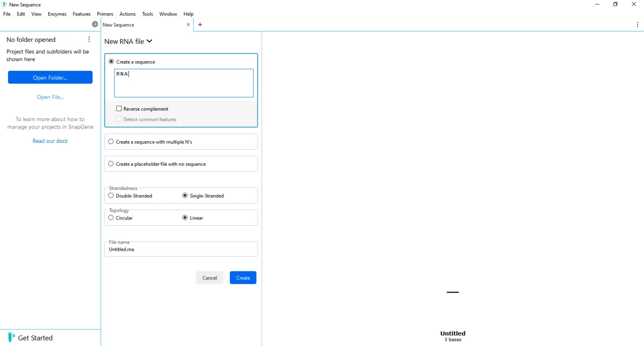Click the Open Folder... button
This screenshot has width=644, height=346.
tap(50, 77)
